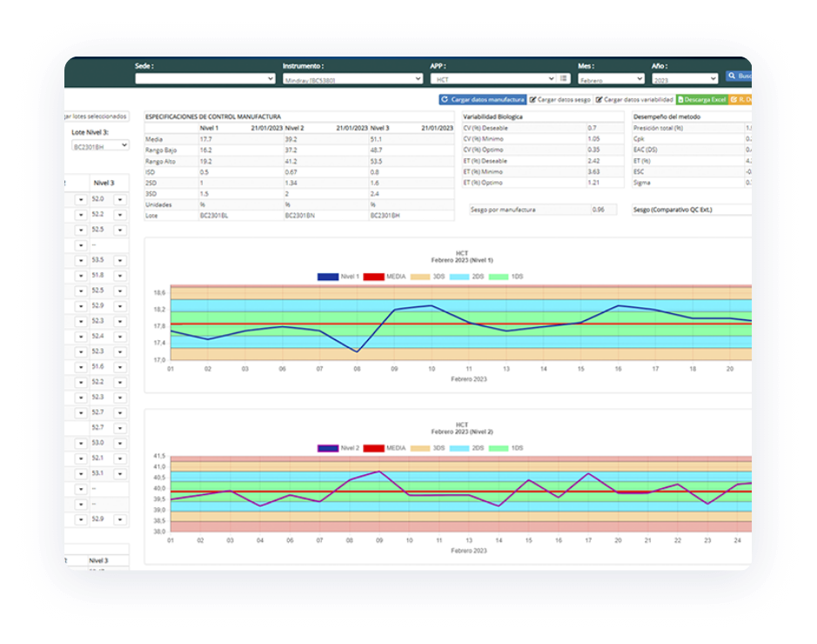Click Nivel 3 column header in values table

tap(104, 183)
